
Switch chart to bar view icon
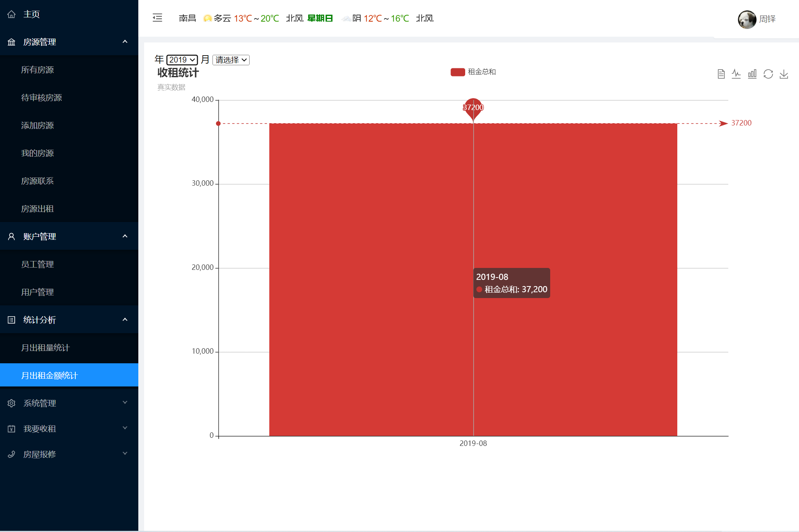pos(752,74)
